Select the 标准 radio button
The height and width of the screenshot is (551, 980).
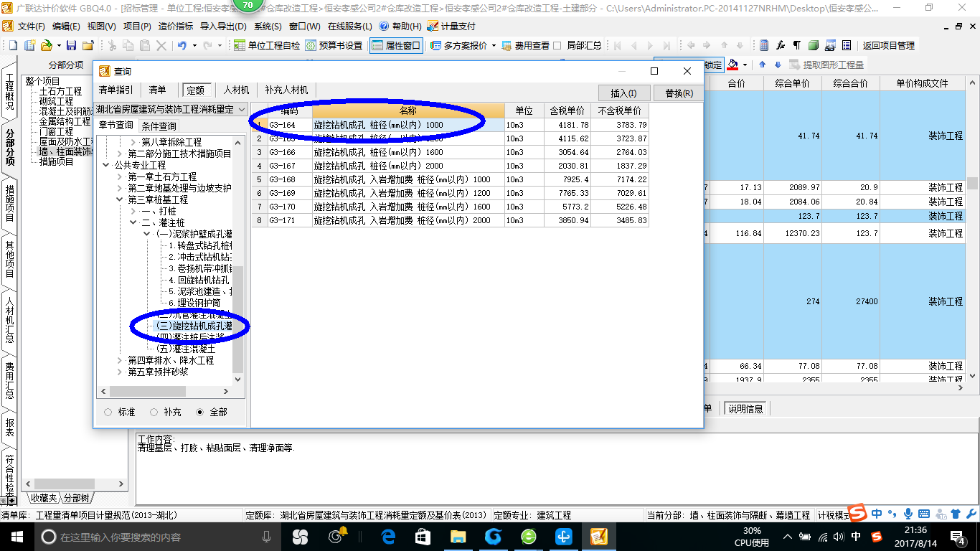(108, 412)
